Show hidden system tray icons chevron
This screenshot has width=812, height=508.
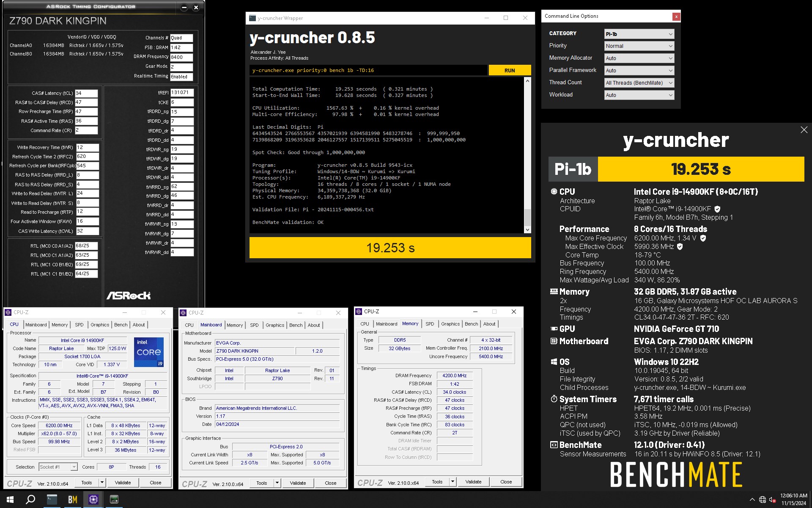tap(752, 500)
